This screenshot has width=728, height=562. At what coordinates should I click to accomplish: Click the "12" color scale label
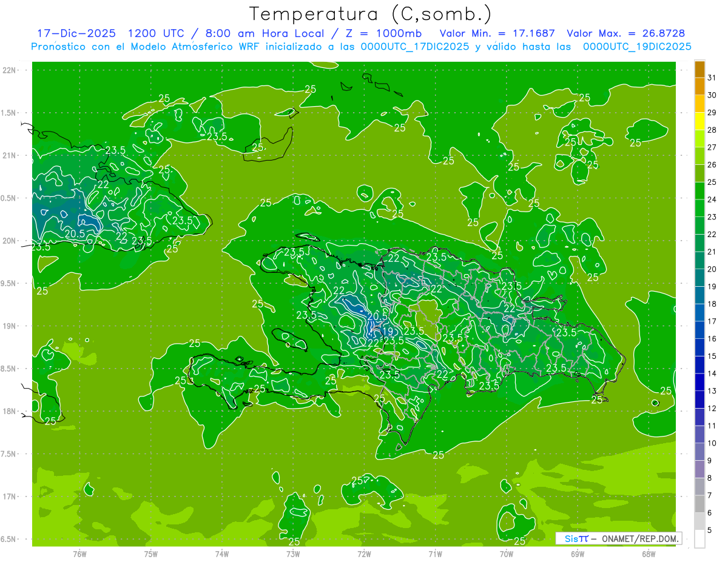point(712,408)
